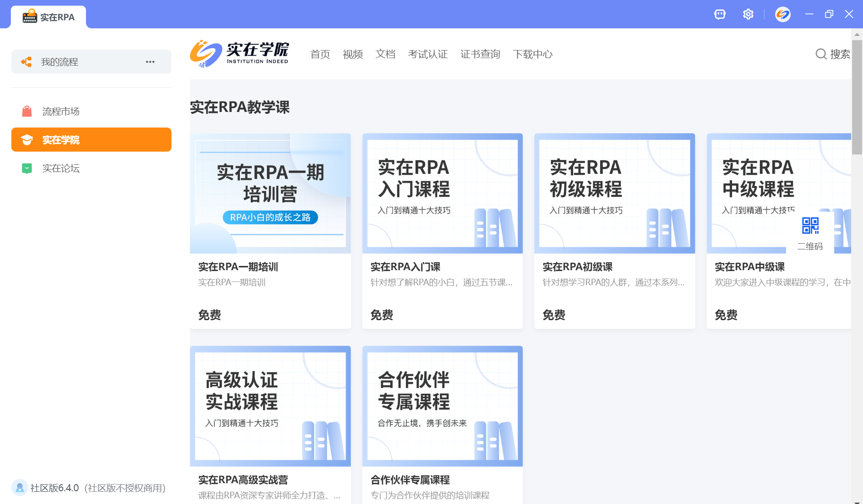The image size is (863, 504).
Task: Click the scrollbar up arrow
Action: tap(857, 34)
